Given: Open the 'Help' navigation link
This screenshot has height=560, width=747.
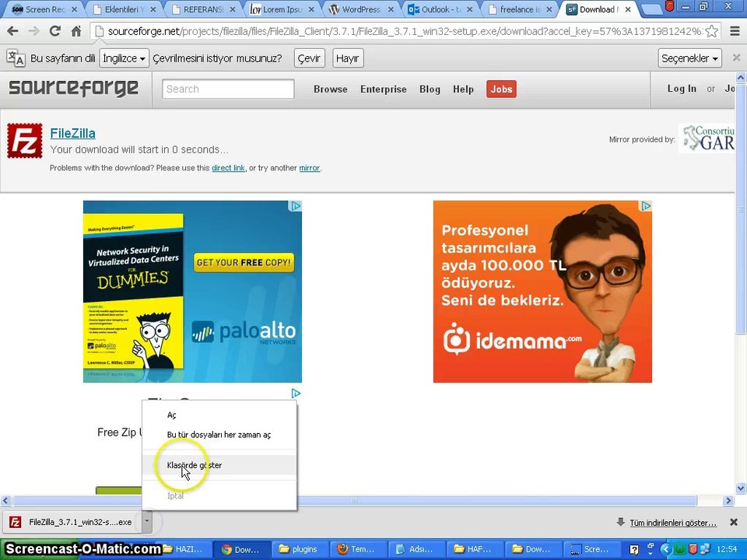Looking at the screenshot, I should pyautogui.click(x=463, y=89).
